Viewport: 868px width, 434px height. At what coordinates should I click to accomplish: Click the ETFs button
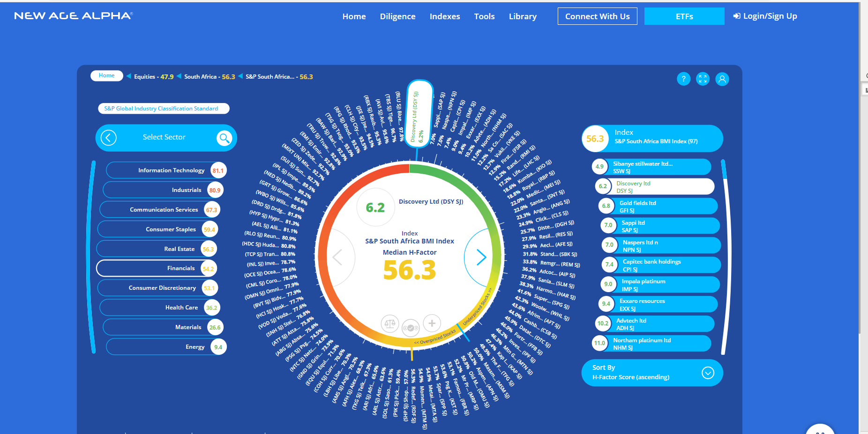[x=684, y=16]
